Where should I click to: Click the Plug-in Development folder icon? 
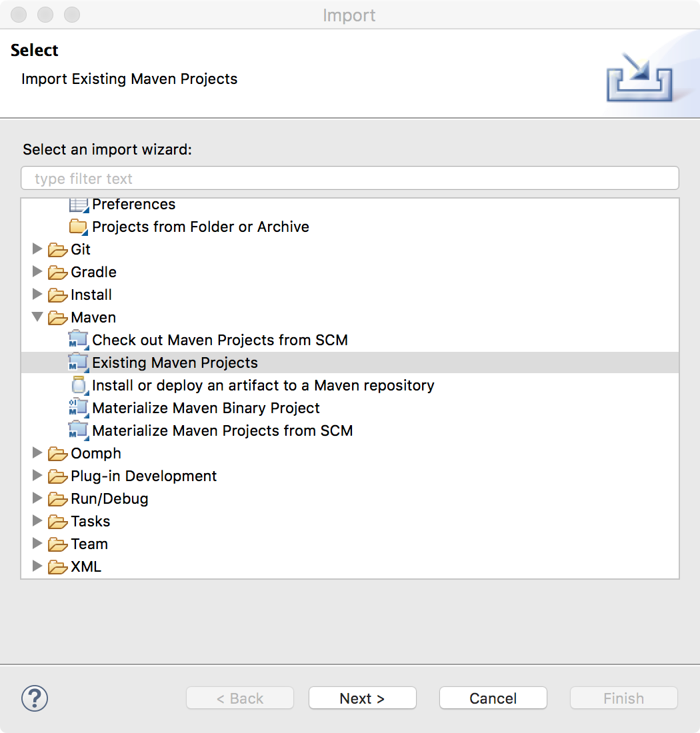coord(57,476)
